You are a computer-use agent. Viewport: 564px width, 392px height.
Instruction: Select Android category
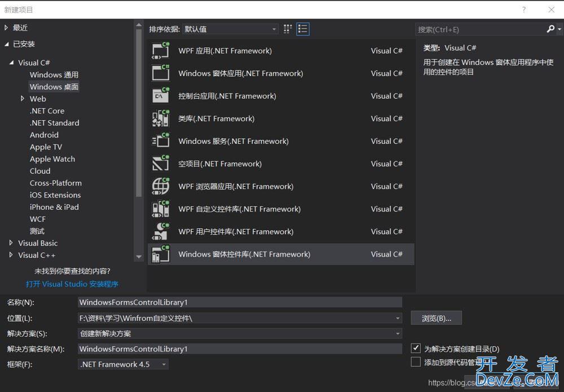point(44,135)
